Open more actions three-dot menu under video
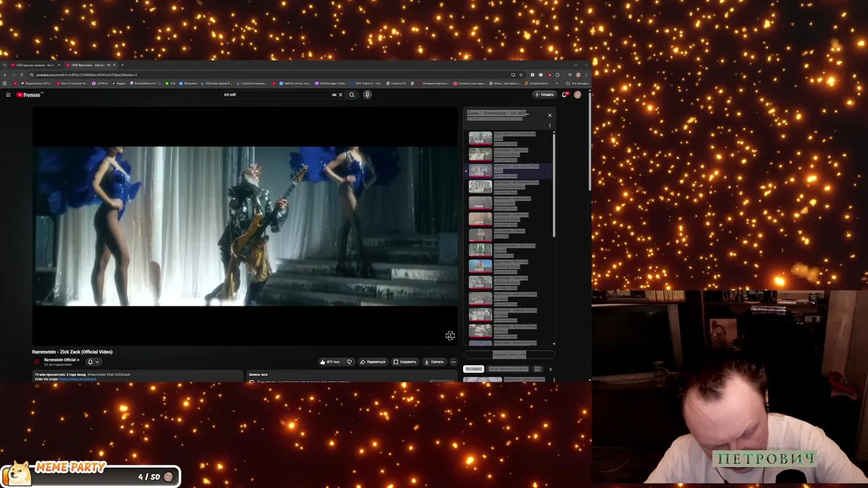 click(453, 362)
